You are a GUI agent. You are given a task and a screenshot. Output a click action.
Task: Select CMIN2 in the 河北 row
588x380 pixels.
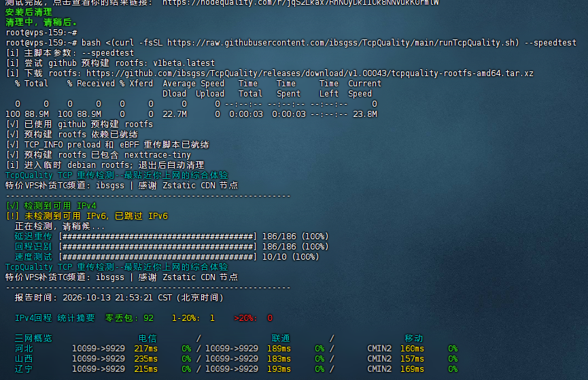tap(379, 349)
